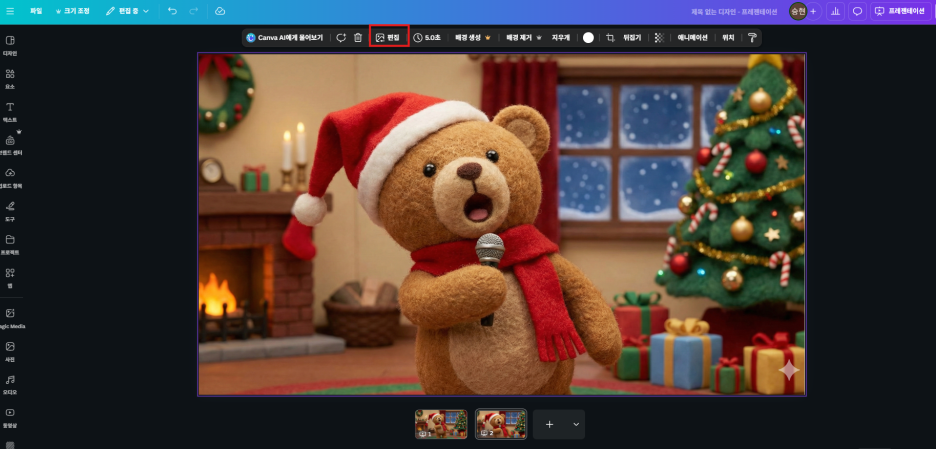Open the 사진 (Photos) sidebar panel
This screenshot has height=449, width=936.
click(x=10, y=351)
